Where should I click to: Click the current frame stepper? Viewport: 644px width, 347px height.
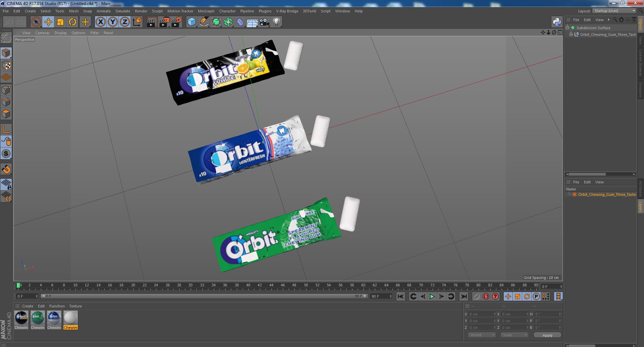(x=561, y=286)
